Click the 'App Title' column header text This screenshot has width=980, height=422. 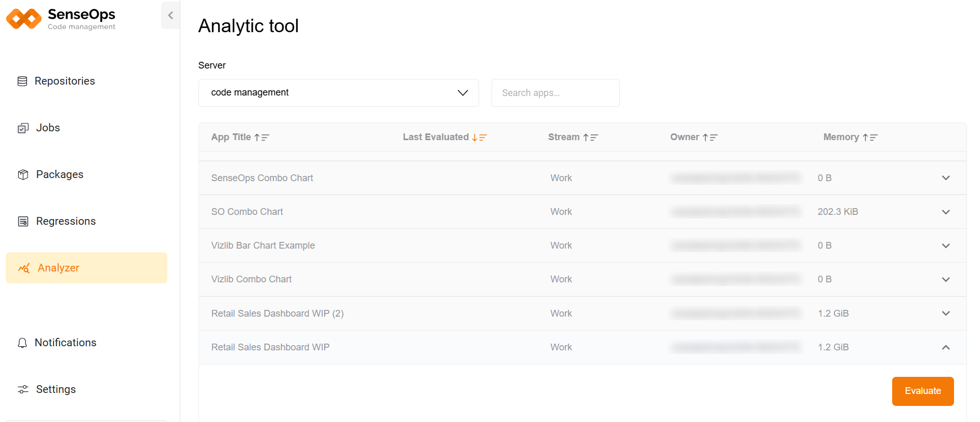coord(231,137)
